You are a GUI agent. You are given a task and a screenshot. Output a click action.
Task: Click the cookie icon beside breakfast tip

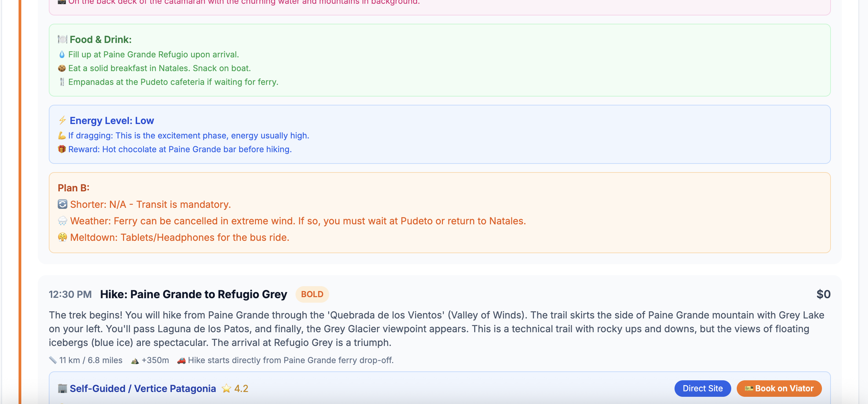coord(62,68)
